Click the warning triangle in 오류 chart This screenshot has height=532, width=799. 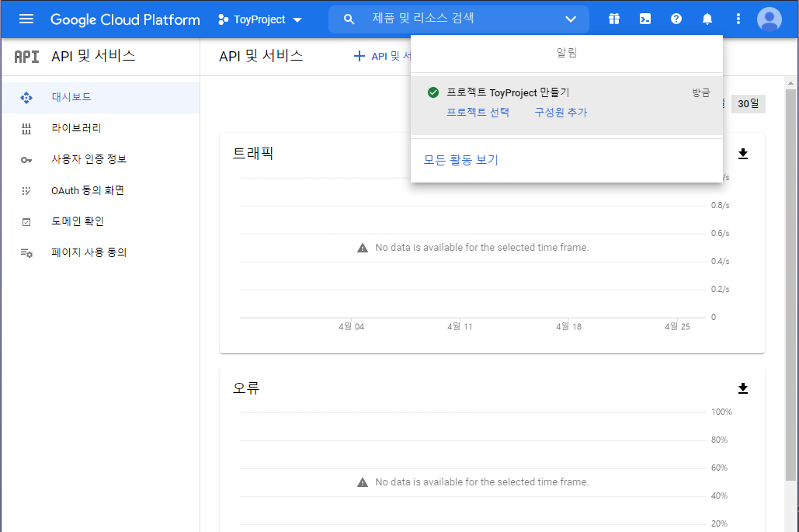[x=363, y=482]
